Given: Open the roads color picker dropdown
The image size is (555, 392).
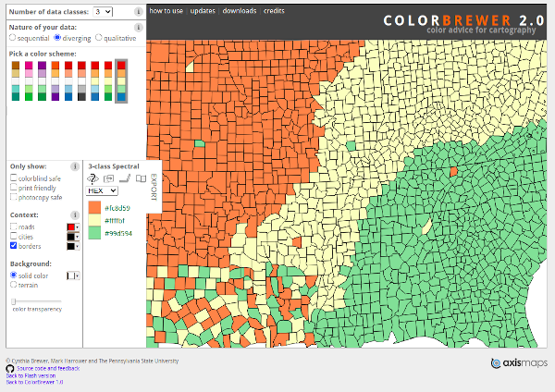Looking at the screenshot, I should (x=73, y=227).
